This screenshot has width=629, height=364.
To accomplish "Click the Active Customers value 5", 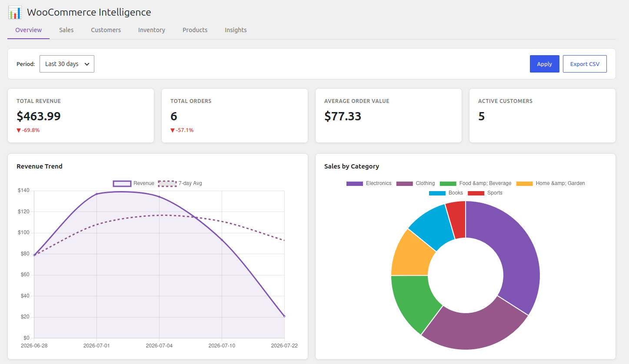I will 482,116.
